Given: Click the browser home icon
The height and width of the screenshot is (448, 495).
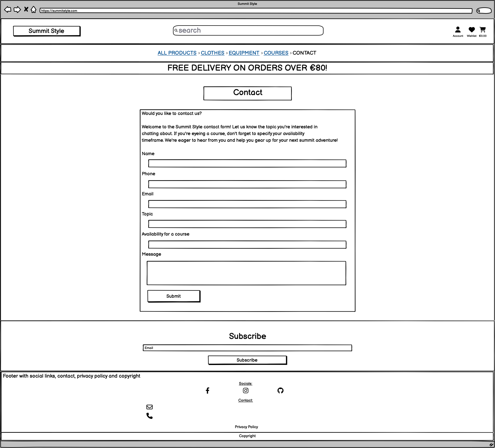Looking at the screenshot, I should [x=34, y=10].
